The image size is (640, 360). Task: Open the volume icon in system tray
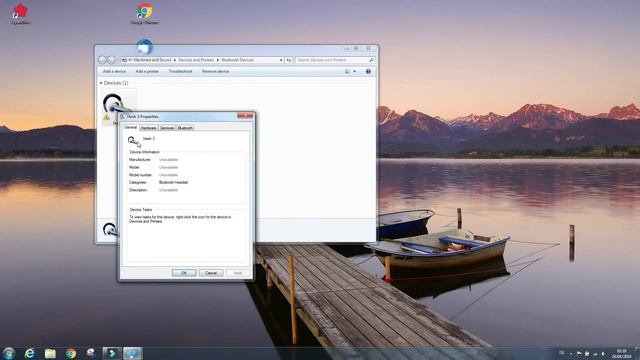click(603, 353)
